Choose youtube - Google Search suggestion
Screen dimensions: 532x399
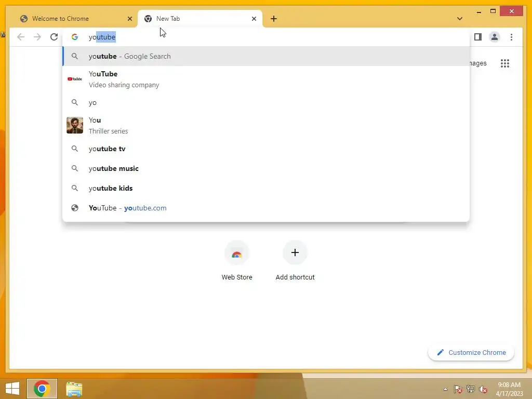click(x=266, y=56)
